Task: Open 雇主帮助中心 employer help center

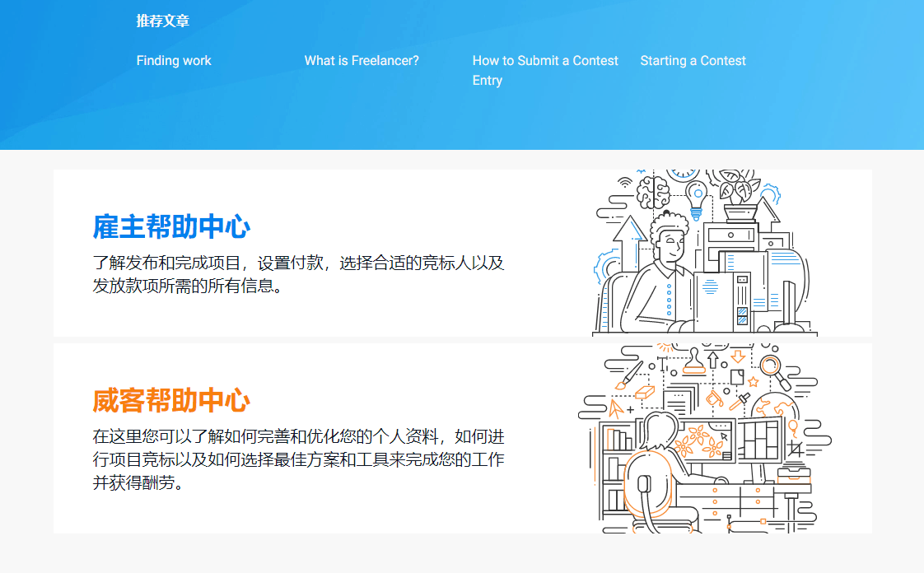Action: [171, 226]
